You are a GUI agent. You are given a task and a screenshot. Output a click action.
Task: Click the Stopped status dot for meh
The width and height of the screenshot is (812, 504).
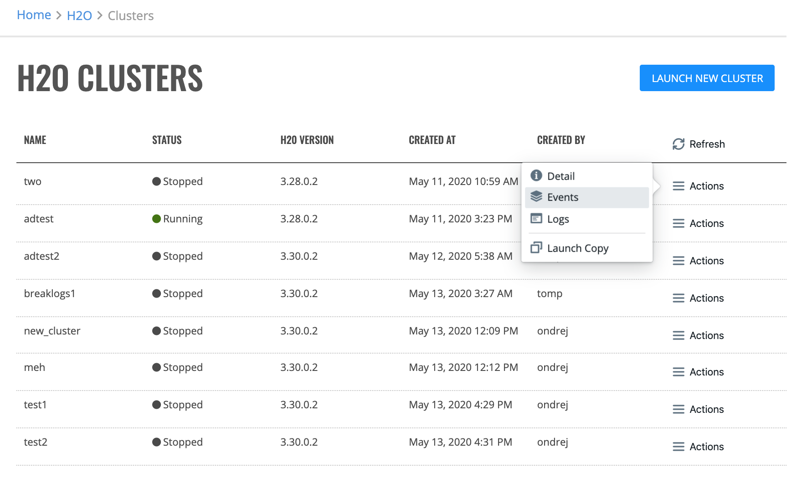point(156,367)
